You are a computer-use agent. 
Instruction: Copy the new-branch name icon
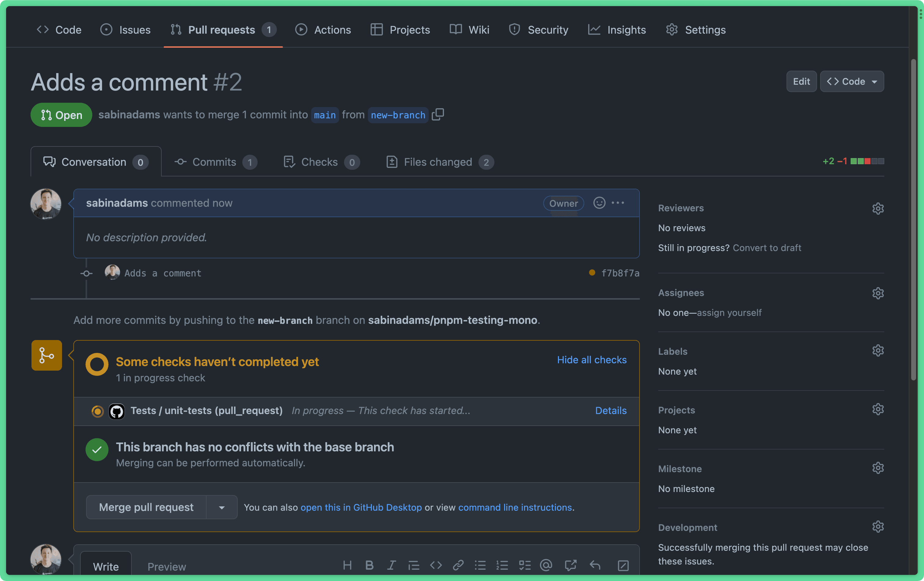click(x=438, y=114)
